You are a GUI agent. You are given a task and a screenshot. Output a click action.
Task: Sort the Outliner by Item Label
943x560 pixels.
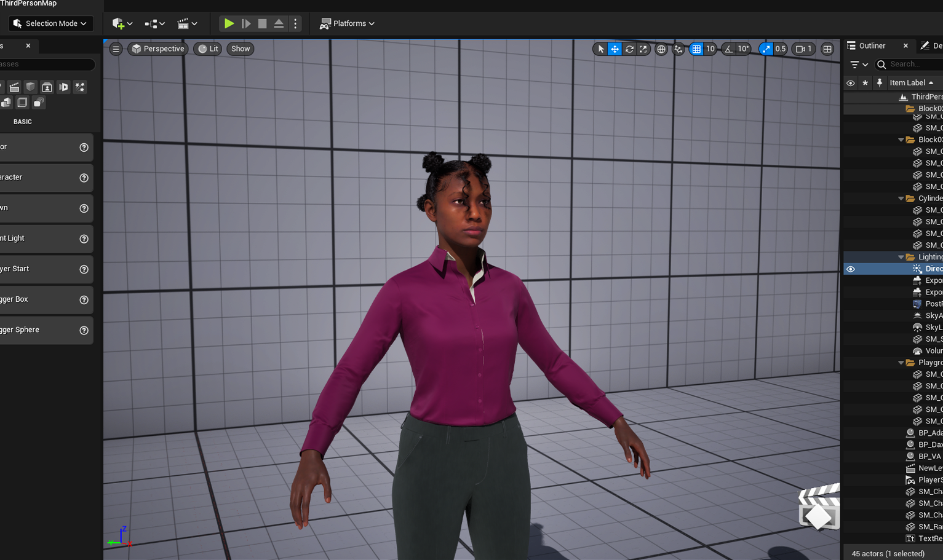tap(907, 82)
